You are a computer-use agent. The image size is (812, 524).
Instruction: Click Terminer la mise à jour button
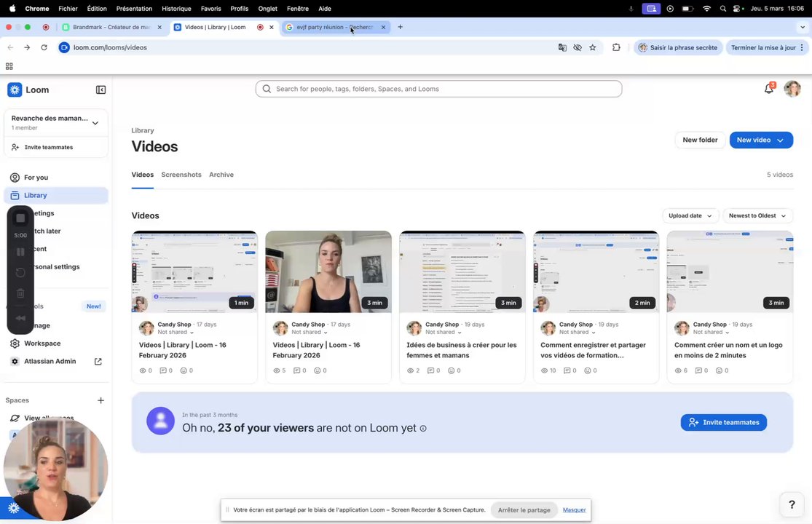767,47
